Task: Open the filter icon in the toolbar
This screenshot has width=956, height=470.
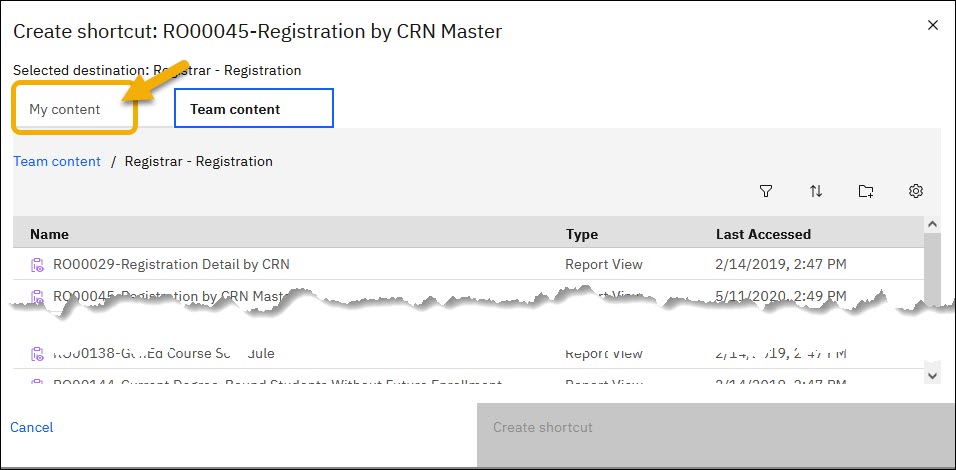Action: coord(766,191)
